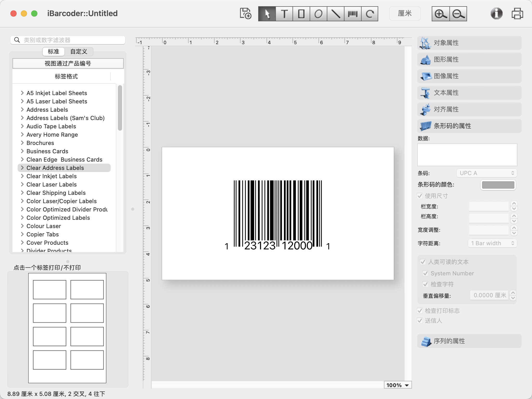Toggle the 检查字符 checkbox
The image size is (532, 399).
(x=425, y=284)
